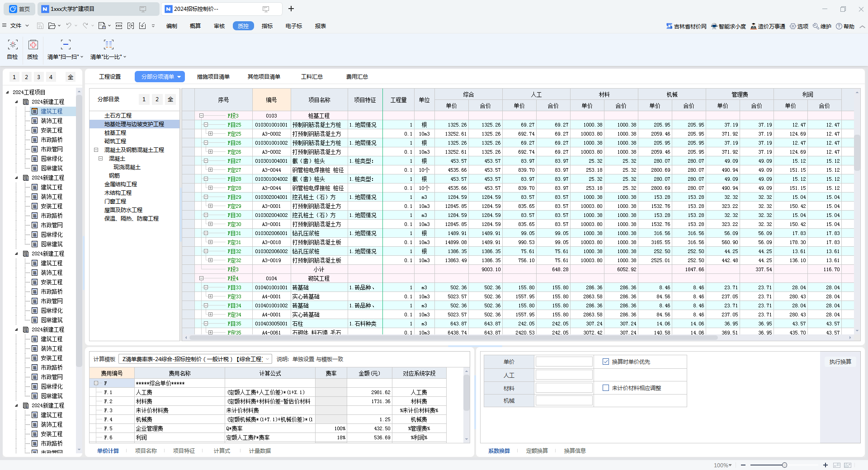Click the save file toolbar icon
Screen dimensions: 868x470
pyautogui.click(x=40, y=26)
